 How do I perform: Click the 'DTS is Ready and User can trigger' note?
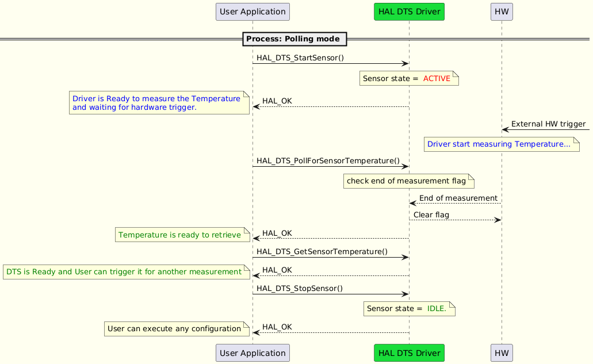(x=127, y=272)
